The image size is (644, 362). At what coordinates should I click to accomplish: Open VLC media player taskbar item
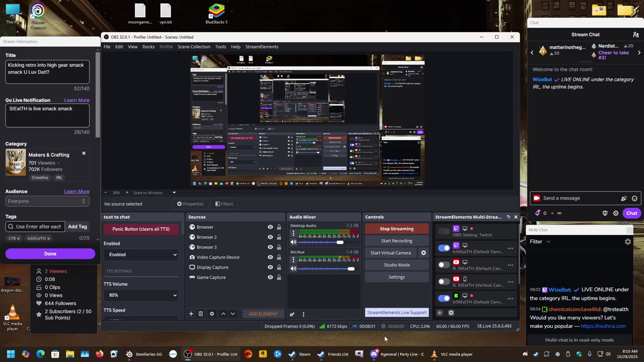(x=452, y=354)
